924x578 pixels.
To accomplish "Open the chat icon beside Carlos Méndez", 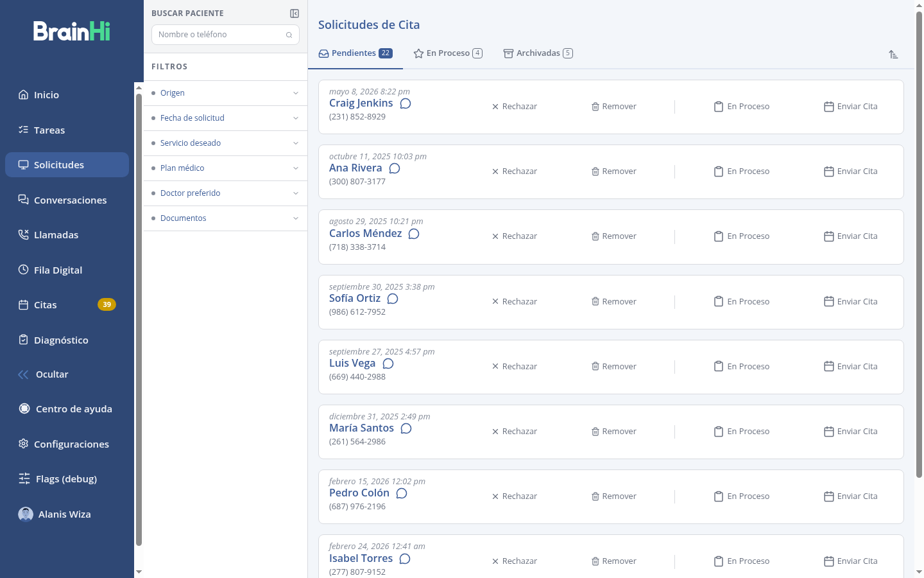I will click(x=414, y=234).
